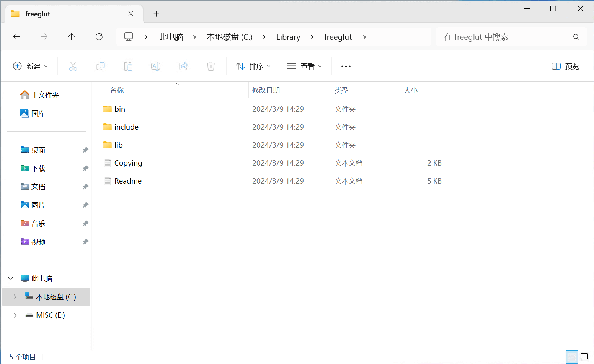The height and width of the screenshot is (364, 594).
Task: Click the Paste clipboard icon
Action: [128, 66]
